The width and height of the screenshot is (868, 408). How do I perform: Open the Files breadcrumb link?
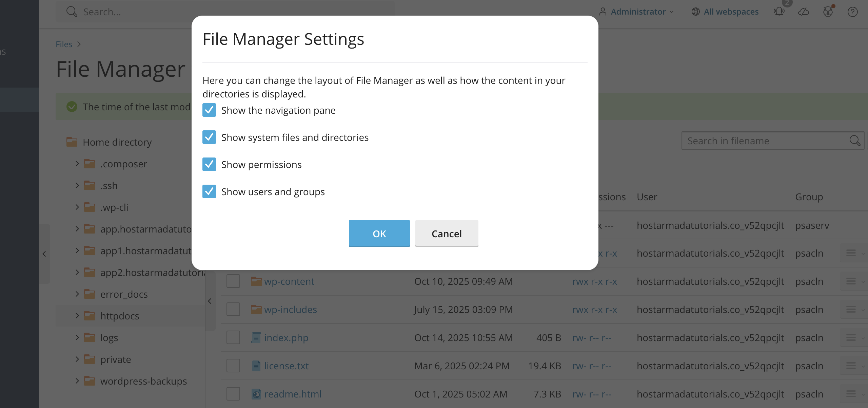[x=64, y=44]
